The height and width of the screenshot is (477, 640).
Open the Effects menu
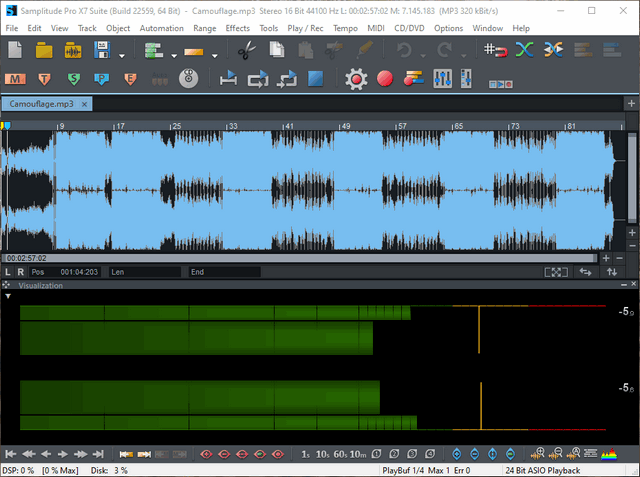pyautogui.click(x=237, y=28)
